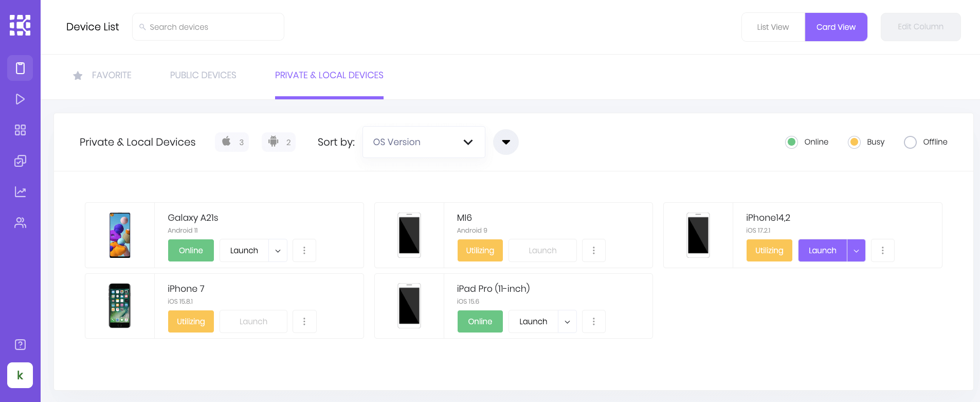980x402 pixels.
Task: Filter by Apple iOS devices icon
Action: [x=232, y=142]
